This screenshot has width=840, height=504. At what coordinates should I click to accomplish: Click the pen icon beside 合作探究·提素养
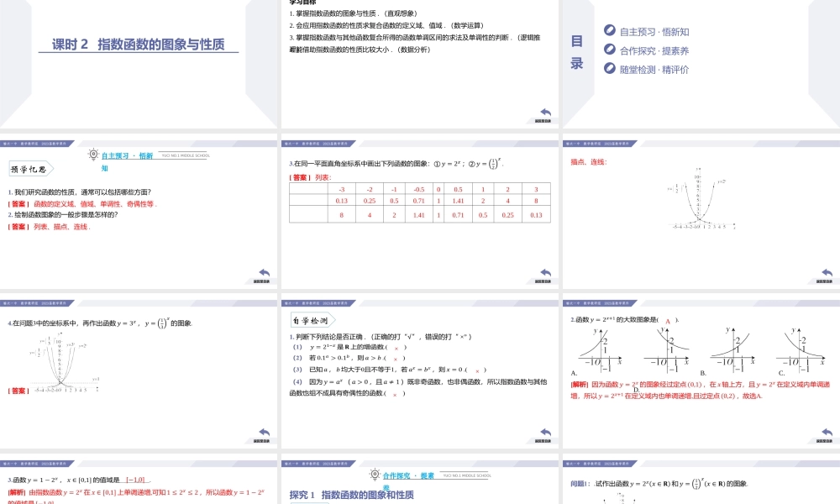[610, 50]
